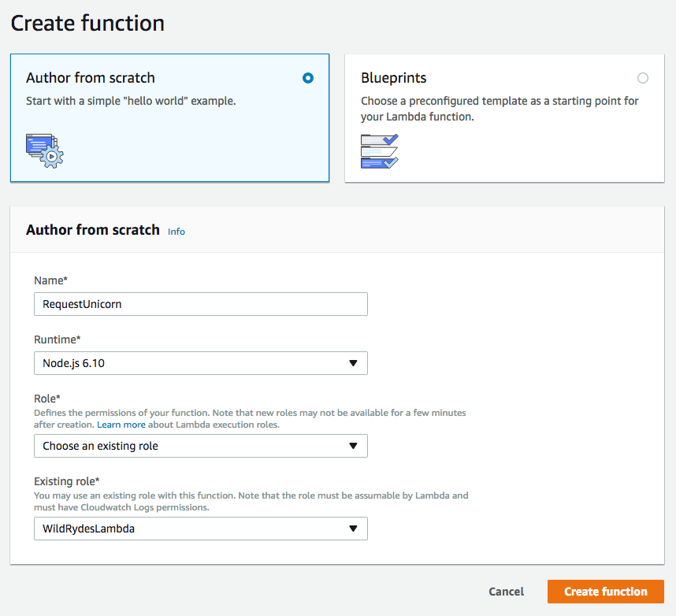Open the Info link beside Author from scratch
The image size is (676, 616).
click(176, 232)
